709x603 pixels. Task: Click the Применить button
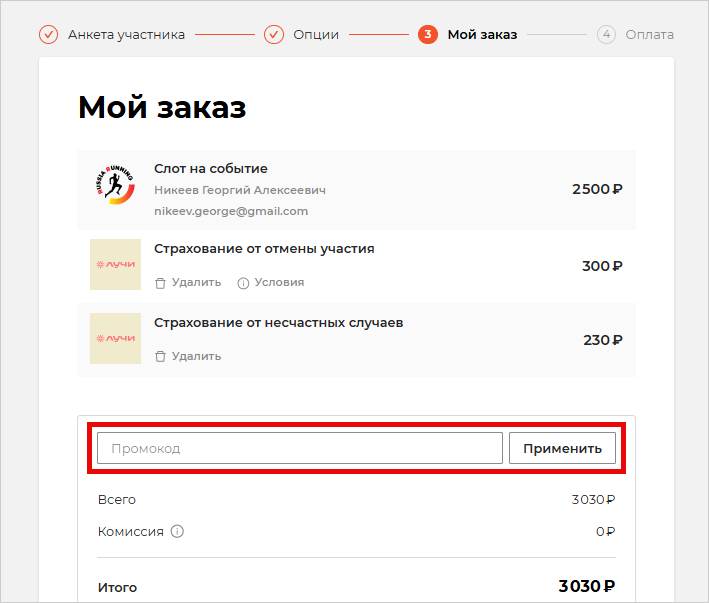pos(562,448)
